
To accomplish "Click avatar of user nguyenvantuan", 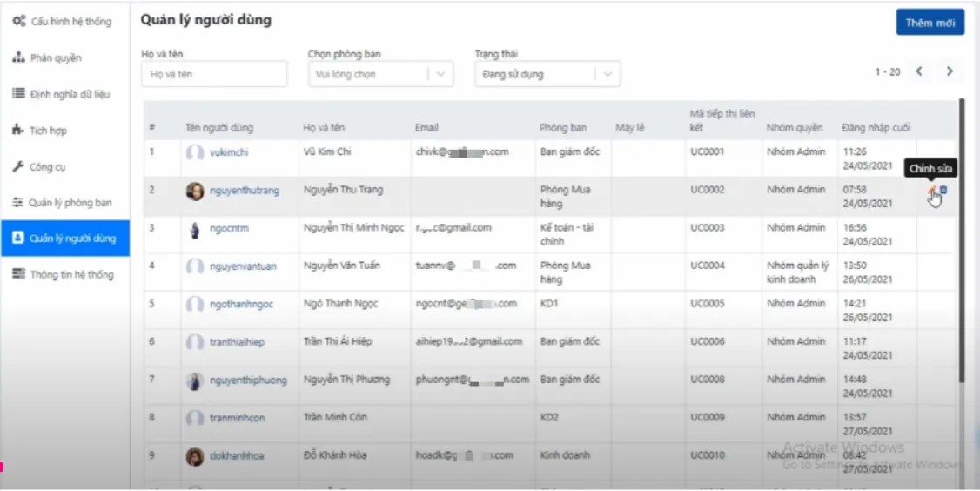I will (x=195, y=266).
